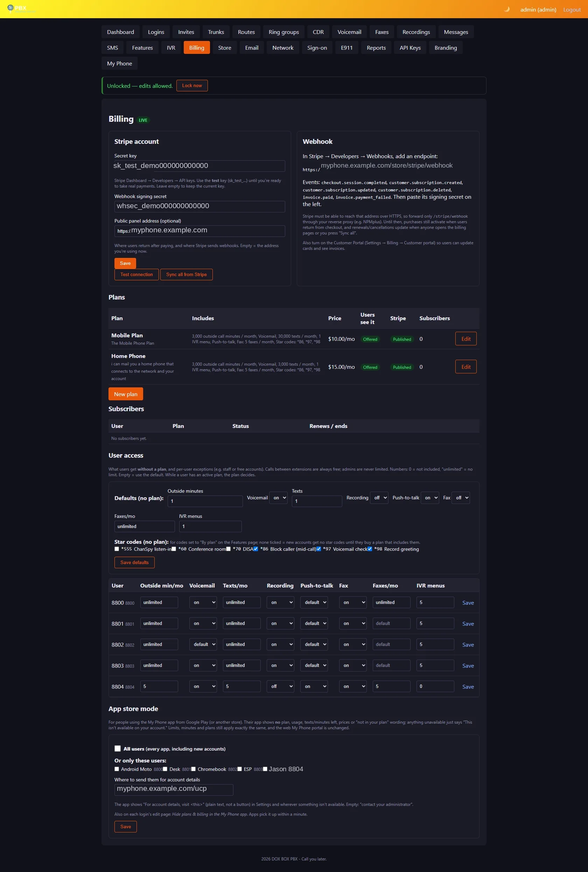Open the Defaults Fax dropdown
588x872 pixels.
(x=461, y=498)
